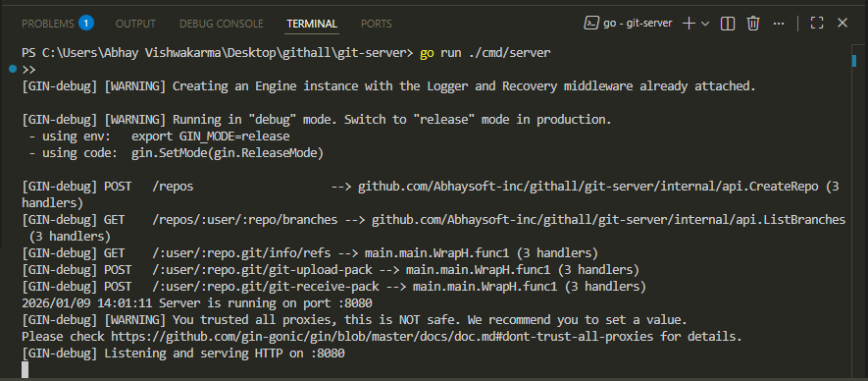
Task: Click the 'Creating an Engine instance' warning line
Action: [388, 86]
